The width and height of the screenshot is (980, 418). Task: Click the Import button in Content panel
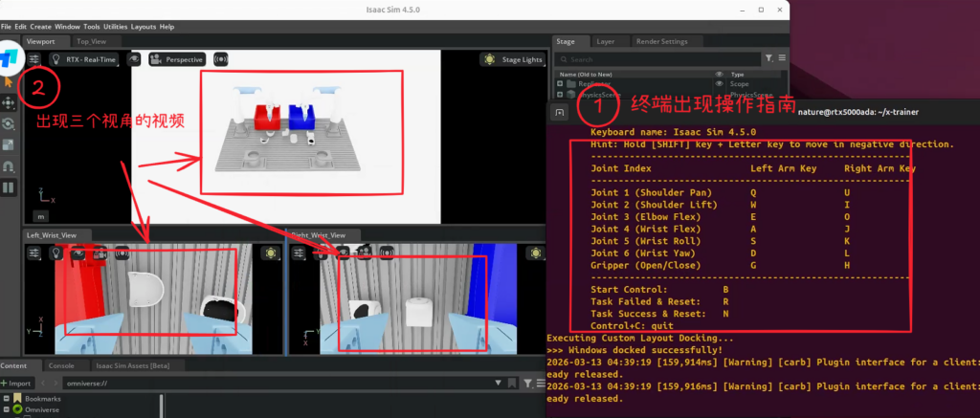click(x=19, y=383)
